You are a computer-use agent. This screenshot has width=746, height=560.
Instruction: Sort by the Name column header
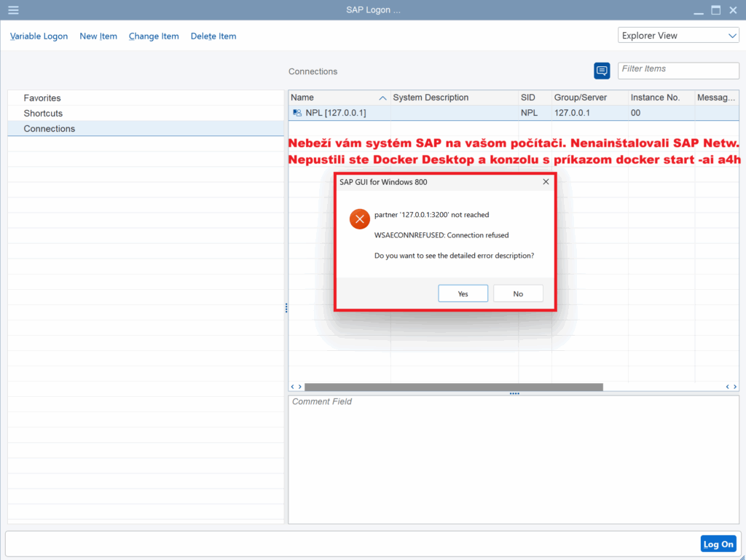click(x=339, y=98)
